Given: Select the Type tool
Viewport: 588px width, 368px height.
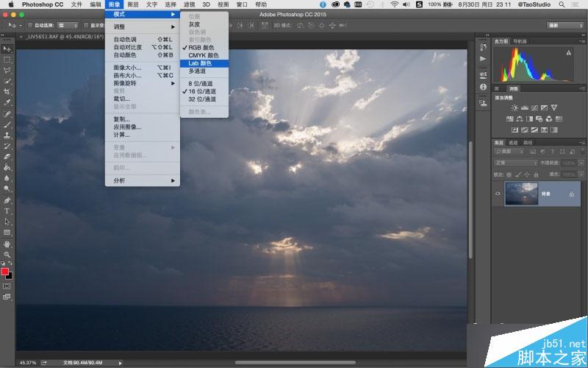Looking at the screenshot, I should click(7, 210).
